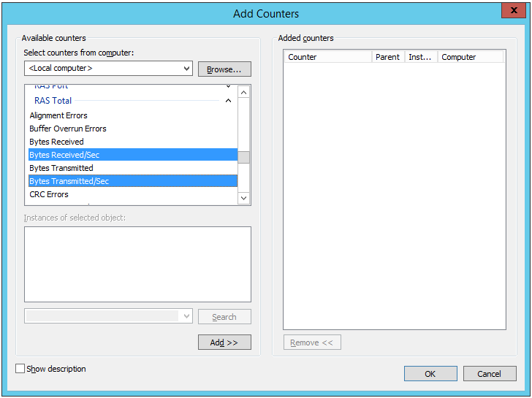Click the counter list scroll down arrow
This screenshot has width=532, height=398.
[243, 198]
